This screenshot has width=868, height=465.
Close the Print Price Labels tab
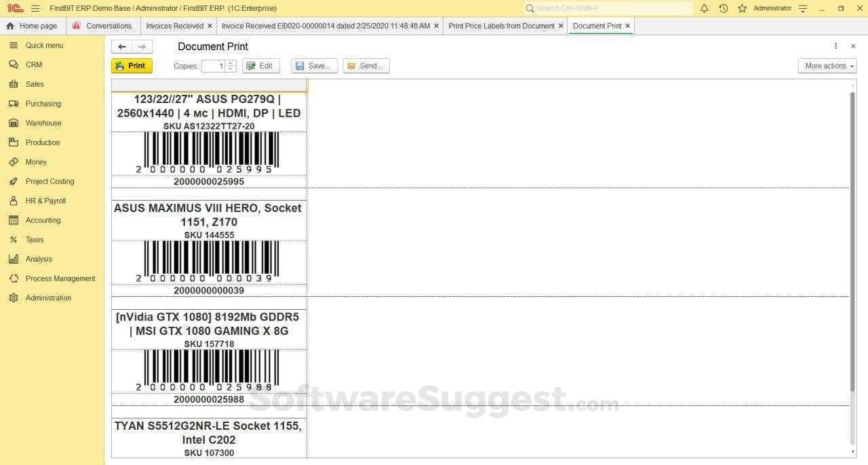(x=561, y=26)
